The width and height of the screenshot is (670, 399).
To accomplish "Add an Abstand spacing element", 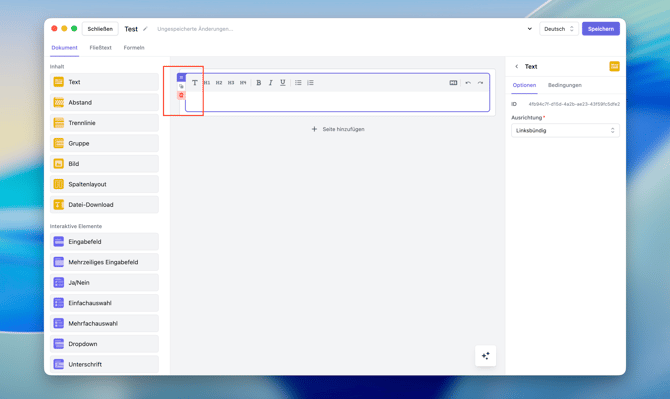I will click(x=104, y=103).
